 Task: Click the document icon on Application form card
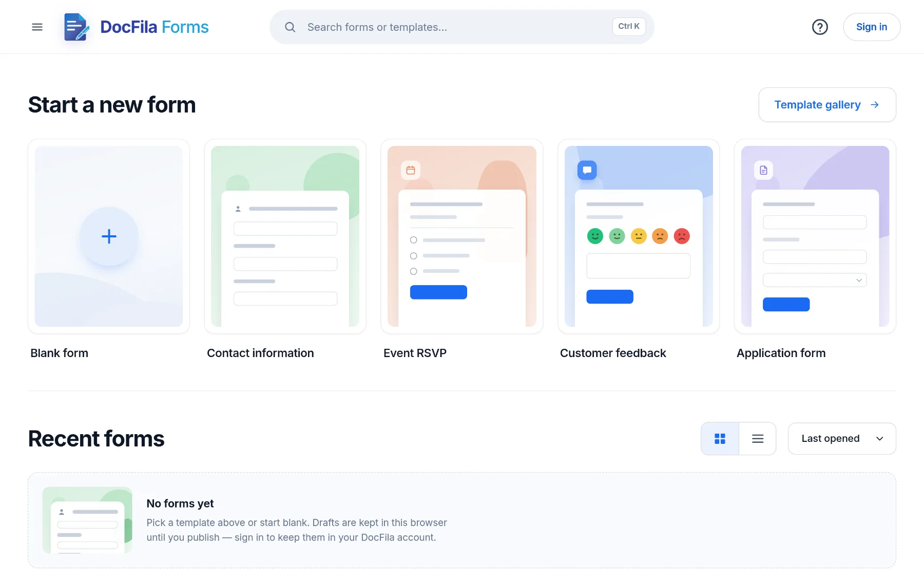[x=764, y=170]
